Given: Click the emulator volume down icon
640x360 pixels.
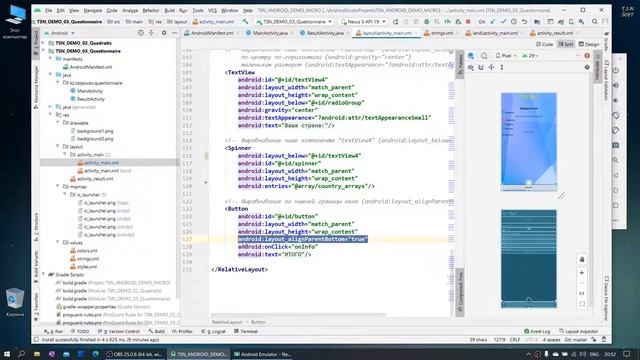Looking at the screenshot, I should [616, 100].
